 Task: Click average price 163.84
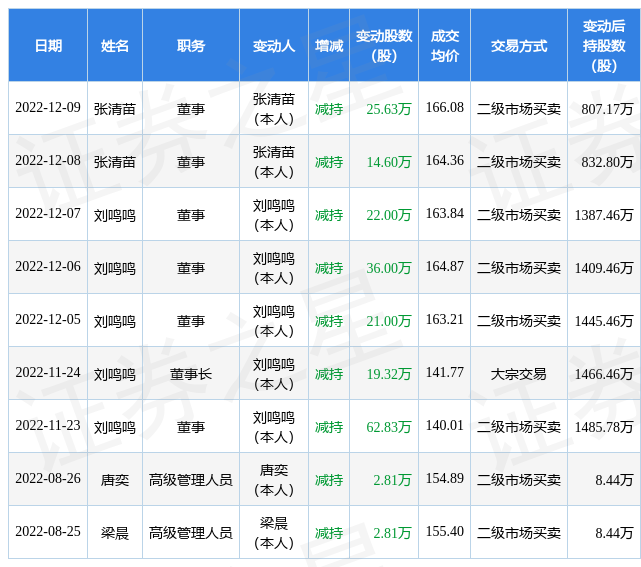[444, 213]
